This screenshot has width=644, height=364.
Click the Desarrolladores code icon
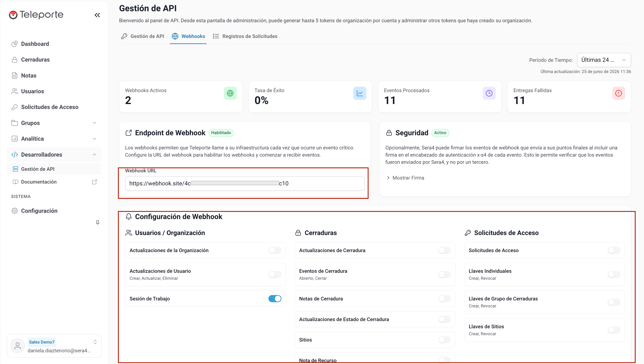(x=14, y=154)
